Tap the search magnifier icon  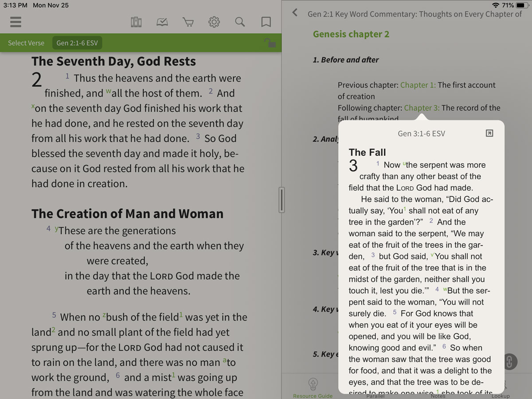pyautogui.click(x=240, y=22)
